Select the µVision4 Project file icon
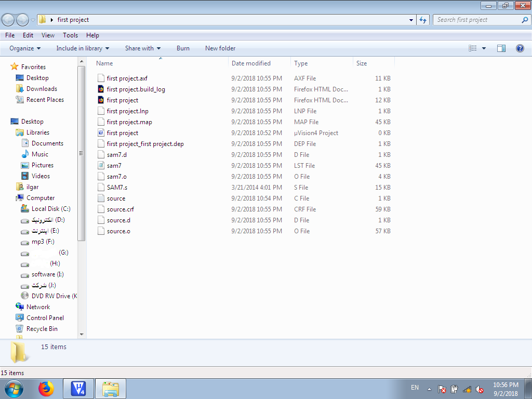 (x=101, y=133)
